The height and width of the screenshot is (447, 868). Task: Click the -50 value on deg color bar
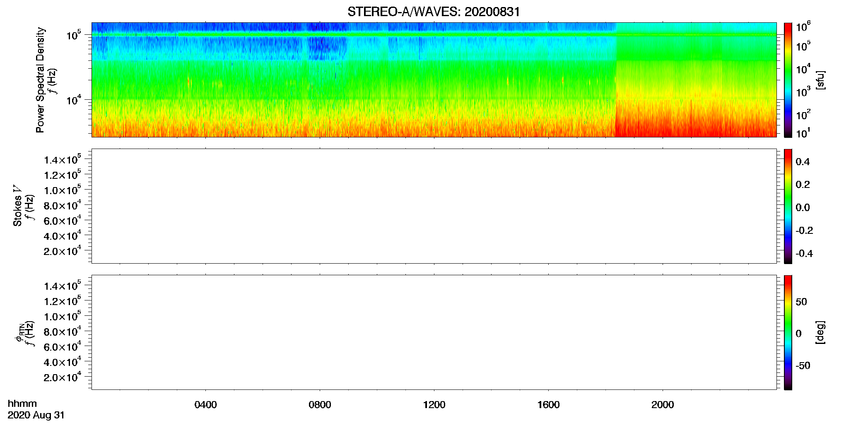pos(803,365)
